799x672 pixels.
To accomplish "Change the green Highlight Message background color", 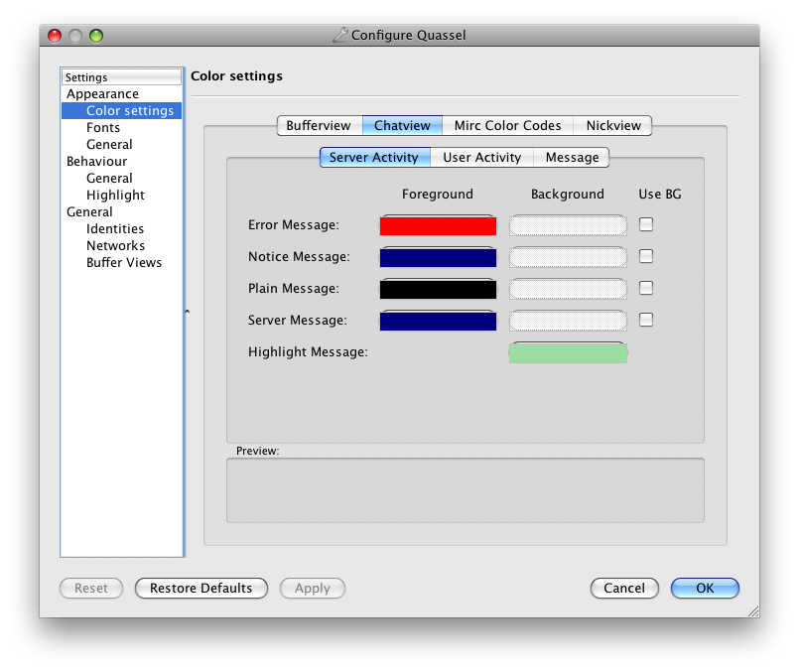I will coord(568,352).
